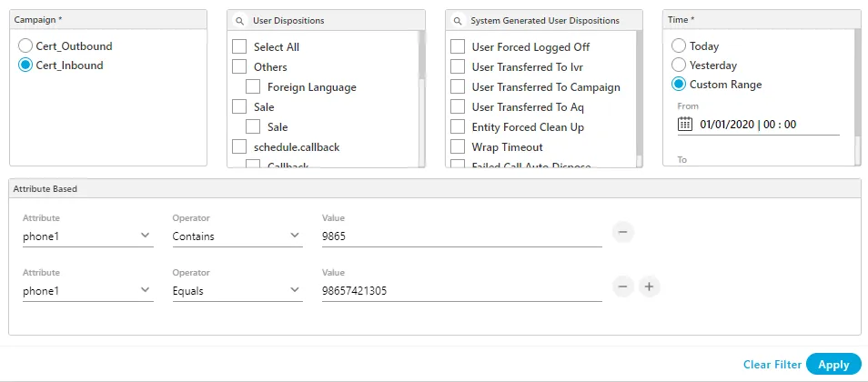This screenshot has width=868, height=382.
Task: Check the Foreign Language disposition box
Action: (x=253, y=87)
